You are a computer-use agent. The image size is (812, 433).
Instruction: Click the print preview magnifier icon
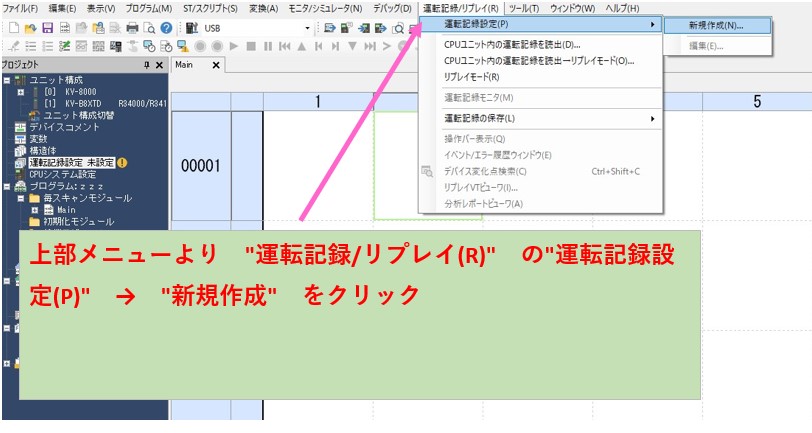tap(150, 28)
